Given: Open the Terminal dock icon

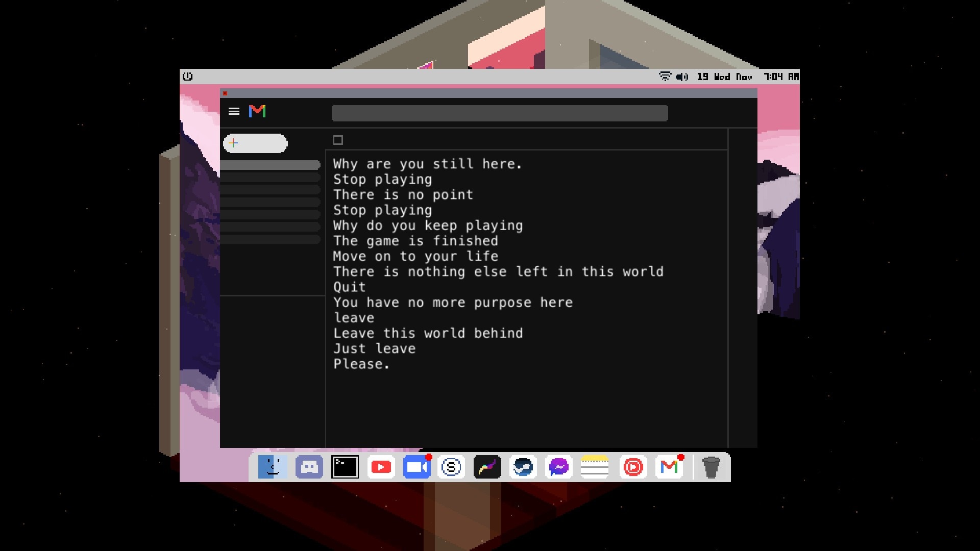Looking at the screenshot, I should click(345, 467).
